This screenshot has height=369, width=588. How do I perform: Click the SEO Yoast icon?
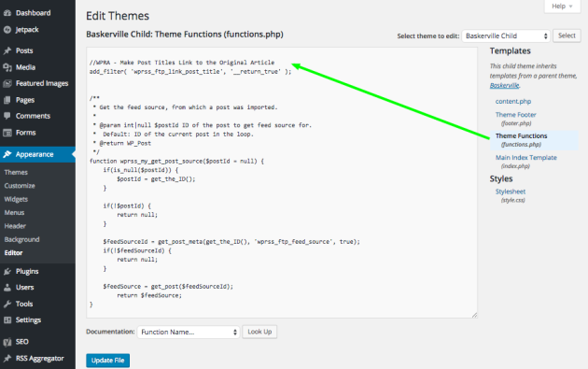[x=7, y=342]
